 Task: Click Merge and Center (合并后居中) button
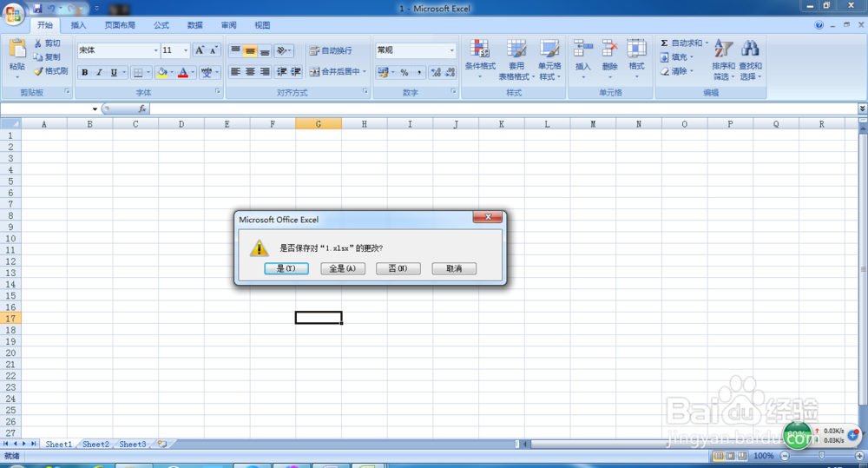point(335,71)
